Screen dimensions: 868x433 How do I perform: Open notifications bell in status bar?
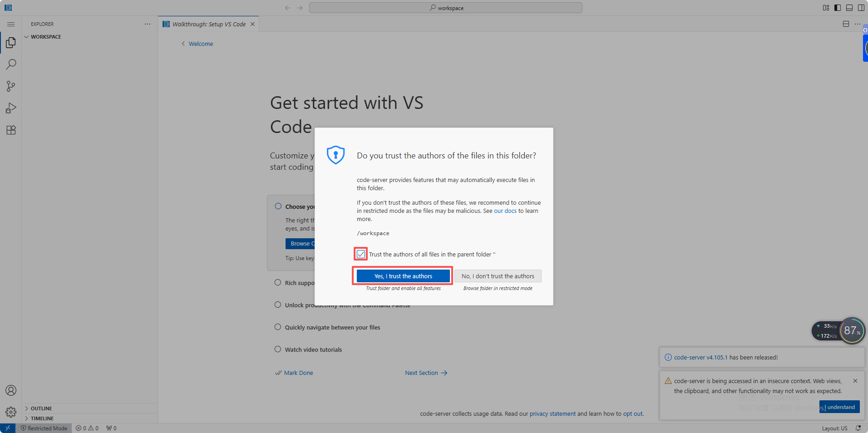click(x=858, y=428)
